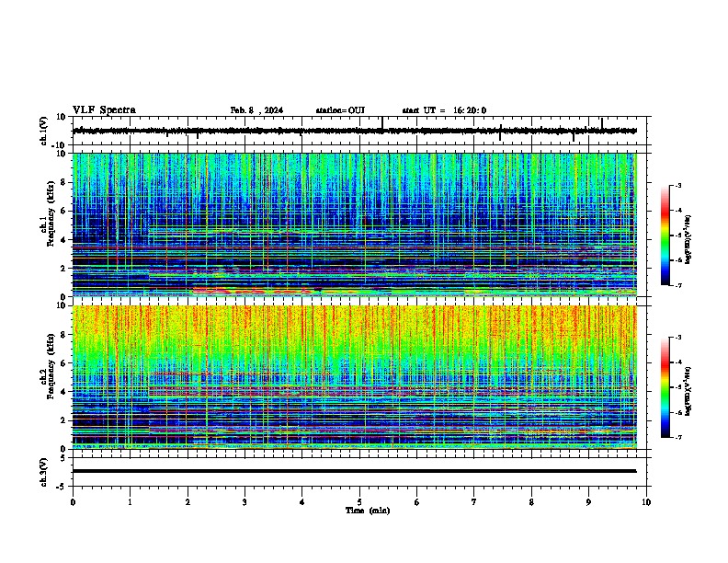Click time axis tick label "1"

(x=130, y=502)
